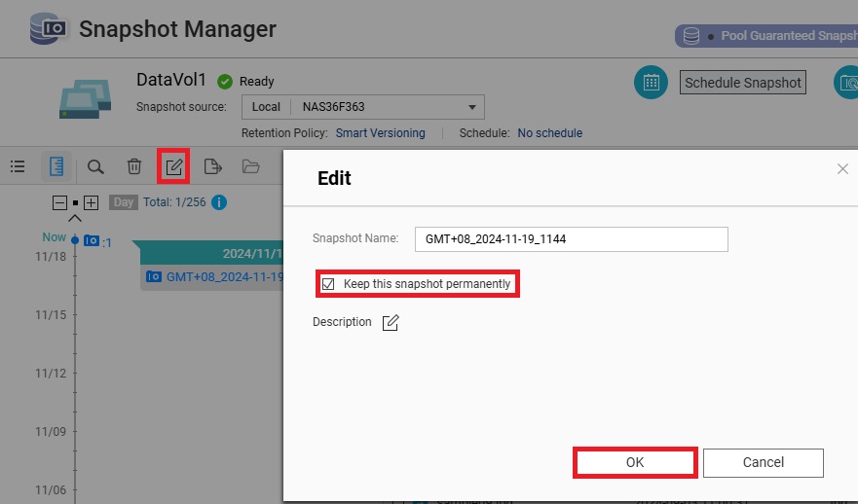Click the 11/15 timeline date marker
The image size is (858, 504).
pyautogui.click(x=51, y=315)
